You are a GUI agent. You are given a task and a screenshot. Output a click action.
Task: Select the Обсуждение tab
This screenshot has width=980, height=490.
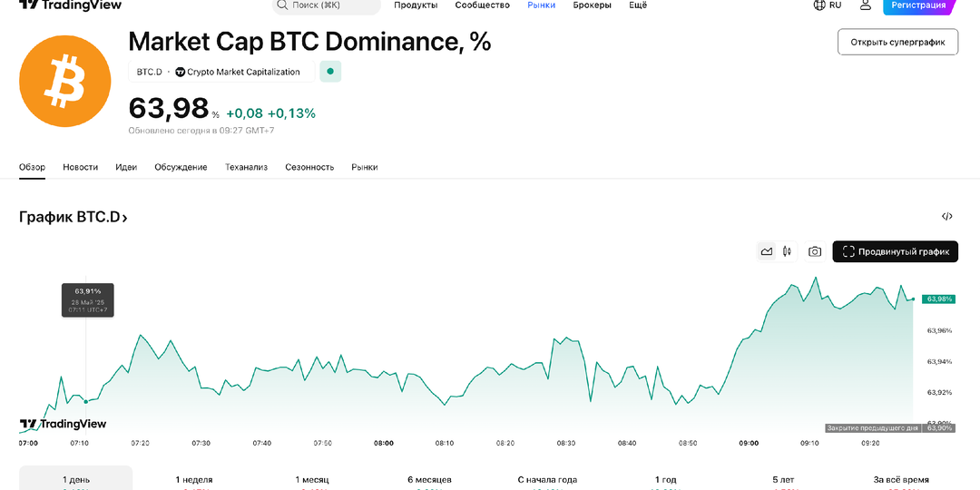pyautogui.click(x=181, y=167)
